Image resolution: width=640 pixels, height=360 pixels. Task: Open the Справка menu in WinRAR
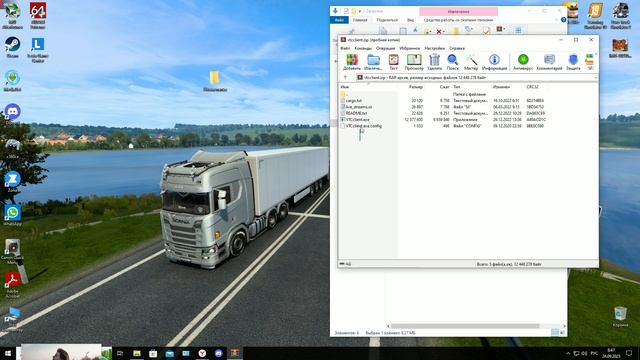[457, 48]
